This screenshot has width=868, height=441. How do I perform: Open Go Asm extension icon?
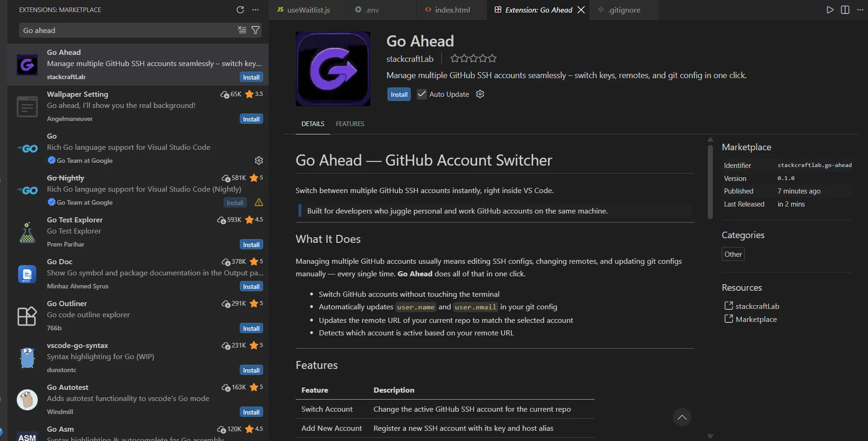pyautogui.click(x=27, y=436)
